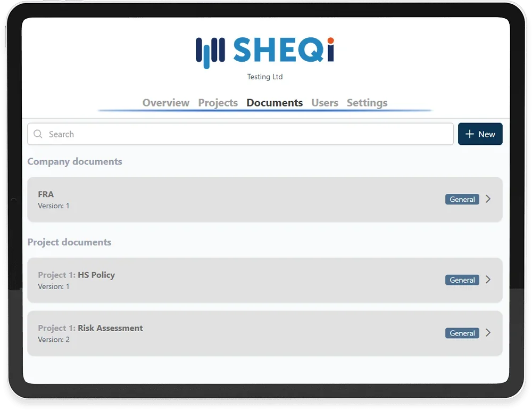Click the Testing Ltd company name
532x410 pixels.
(265, 77)
